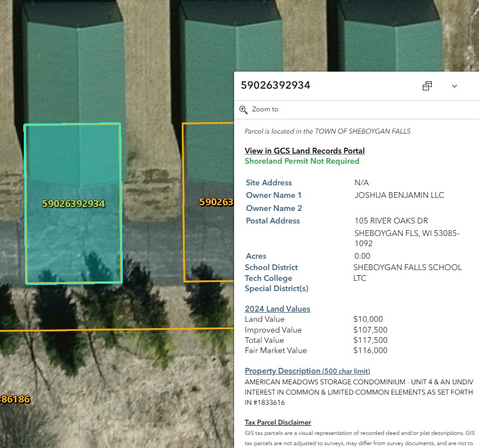Click the partial 590263 parcel label
This screenshot has width=479, height=448.
click(x=216, y=202)
